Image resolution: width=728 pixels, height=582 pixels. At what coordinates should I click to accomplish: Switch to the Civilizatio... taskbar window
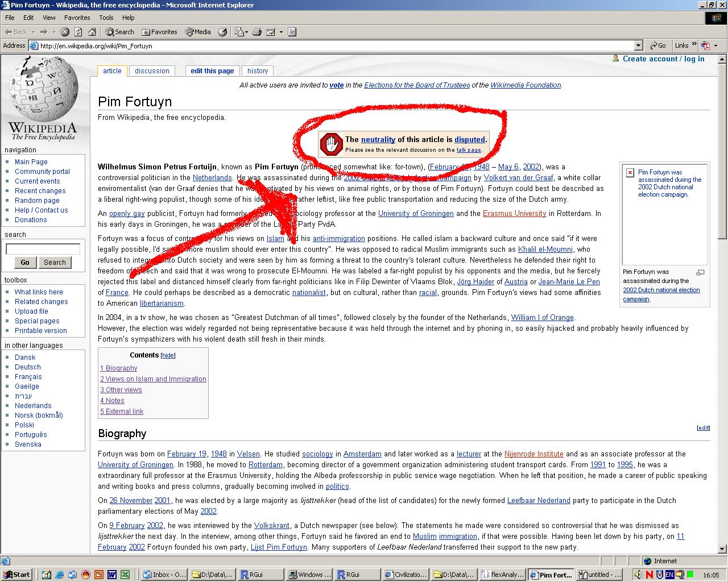point(406,575)
